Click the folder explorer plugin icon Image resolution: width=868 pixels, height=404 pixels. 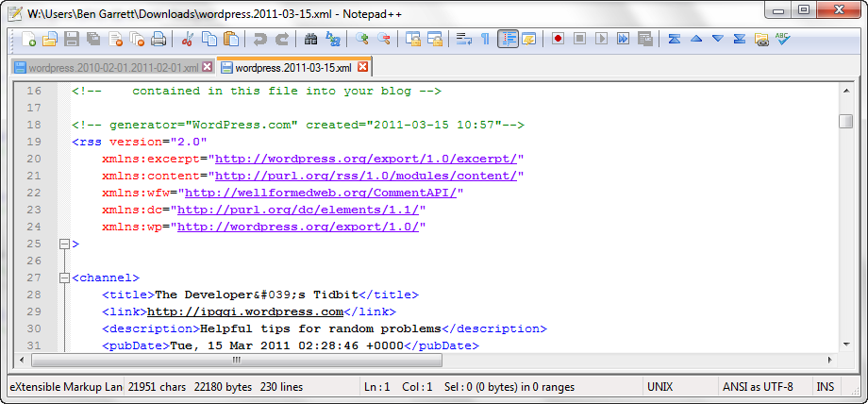pyautogui.click(x=761, y=39)
